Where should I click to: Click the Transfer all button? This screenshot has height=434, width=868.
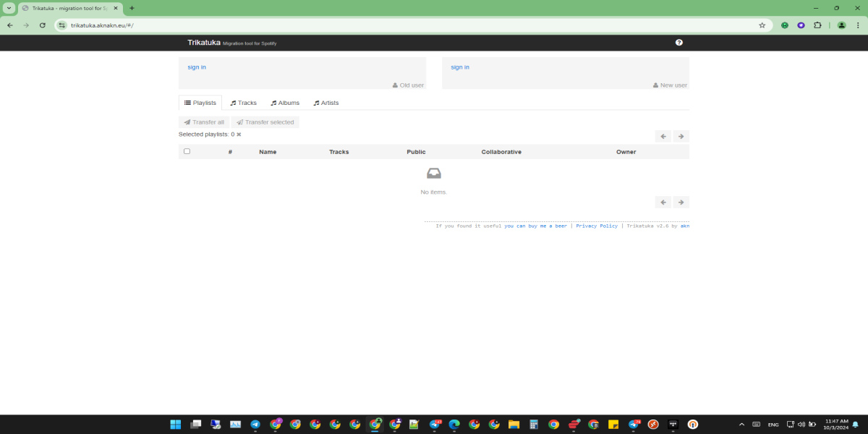coord(204,122)
